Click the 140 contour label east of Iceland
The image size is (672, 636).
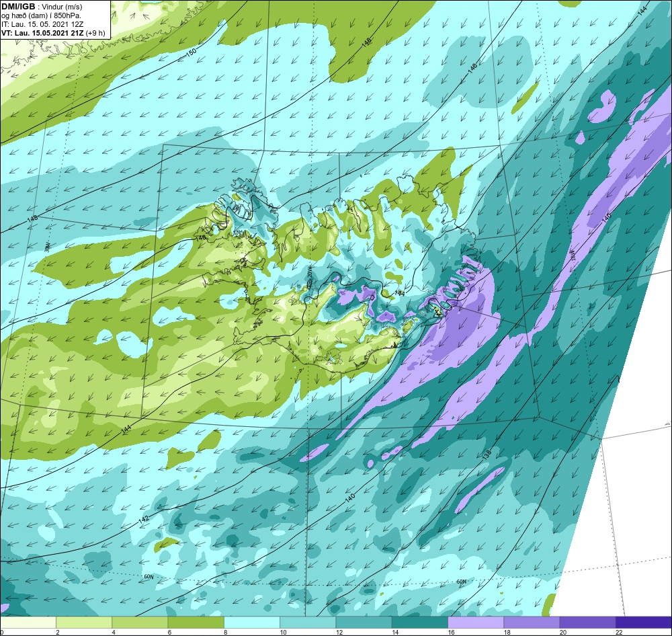click(x=606, y=218)
